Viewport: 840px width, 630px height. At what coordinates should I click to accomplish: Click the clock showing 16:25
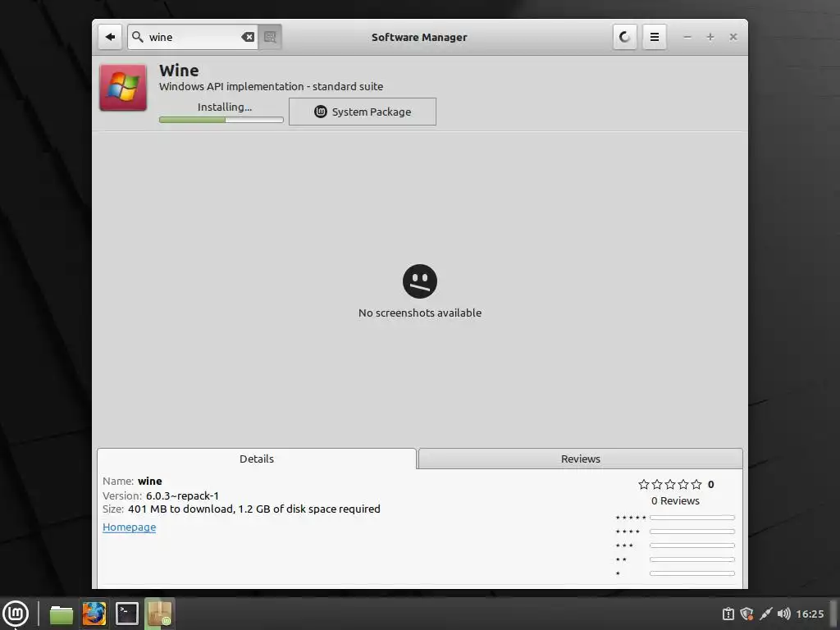click(810, 614)
